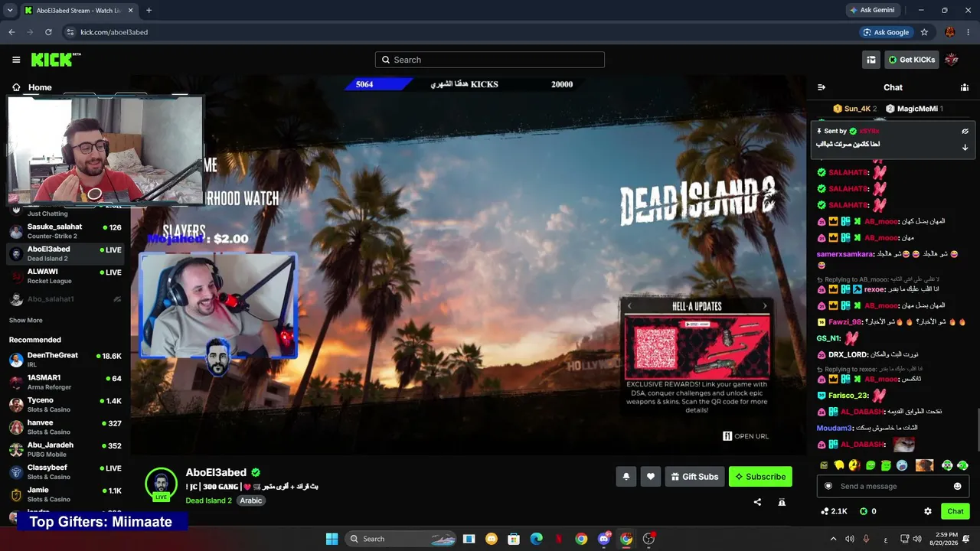Subscribe to AboEl3abed channel
The height and width of the screenshot is (551, 980).
(x=760, y=477)
